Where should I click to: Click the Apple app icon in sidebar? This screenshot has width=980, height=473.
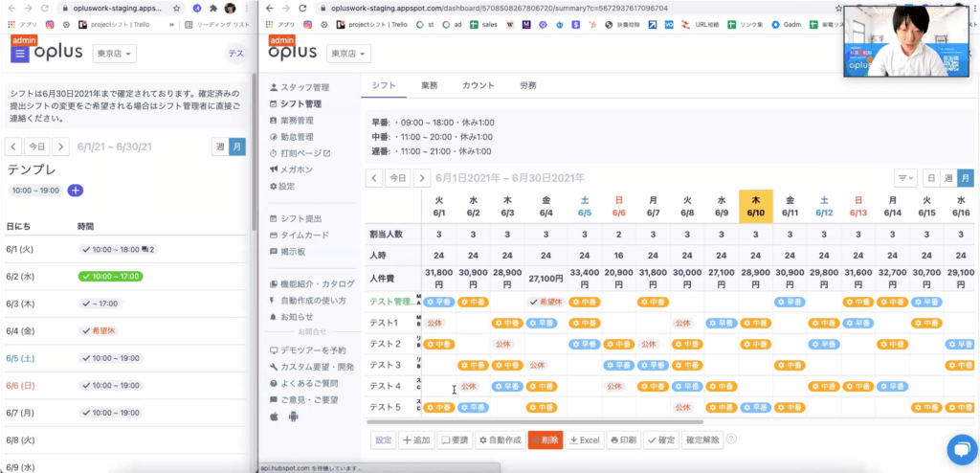[x=276, y=417]
